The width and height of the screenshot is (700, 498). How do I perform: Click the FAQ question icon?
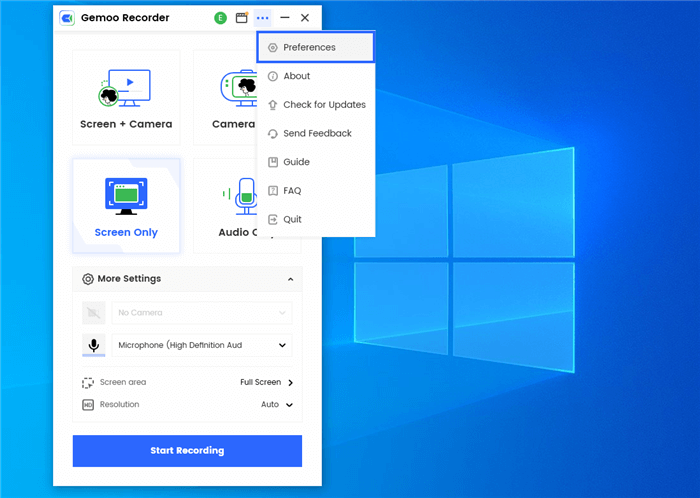point(273,191)
